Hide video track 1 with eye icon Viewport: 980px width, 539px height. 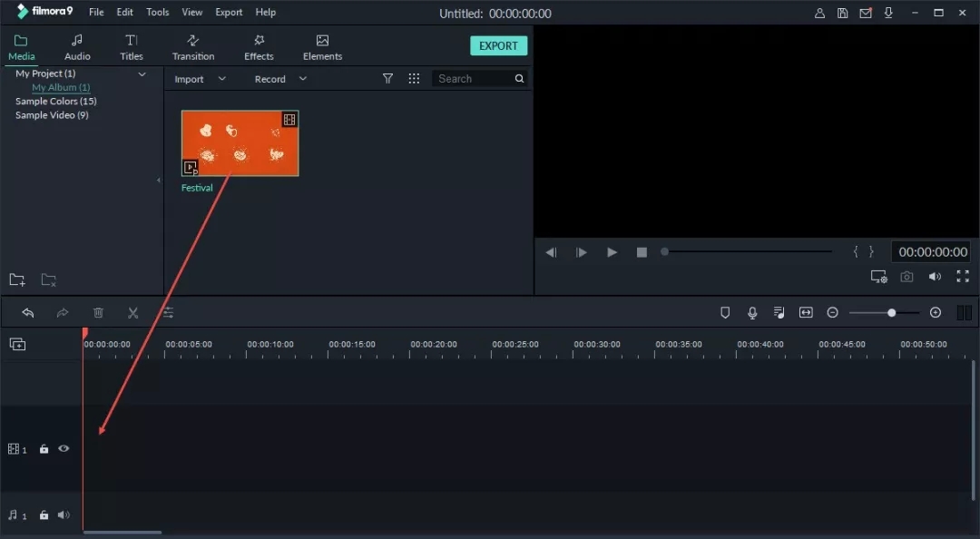point(64,448)
